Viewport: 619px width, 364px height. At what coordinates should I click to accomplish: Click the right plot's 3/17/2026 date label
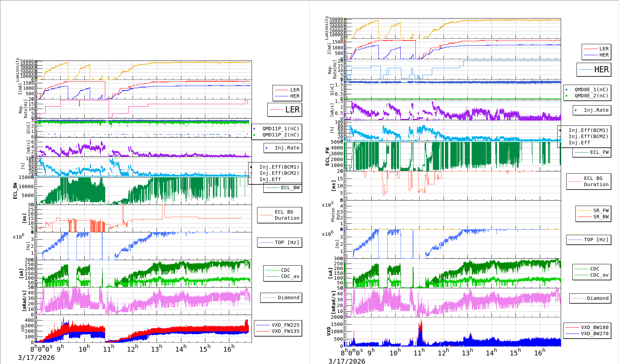347,361
